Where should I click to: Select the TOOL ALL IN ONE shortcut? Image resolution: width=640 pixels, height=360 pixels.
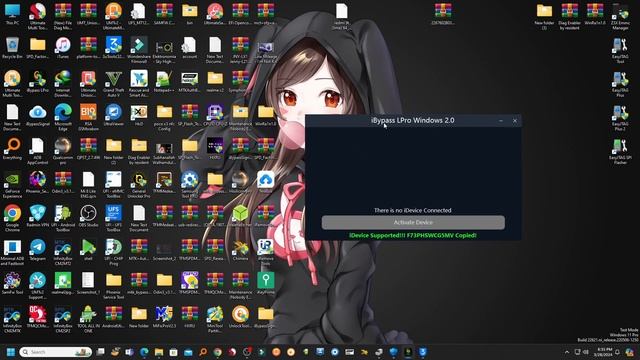[x=88, y=320]
